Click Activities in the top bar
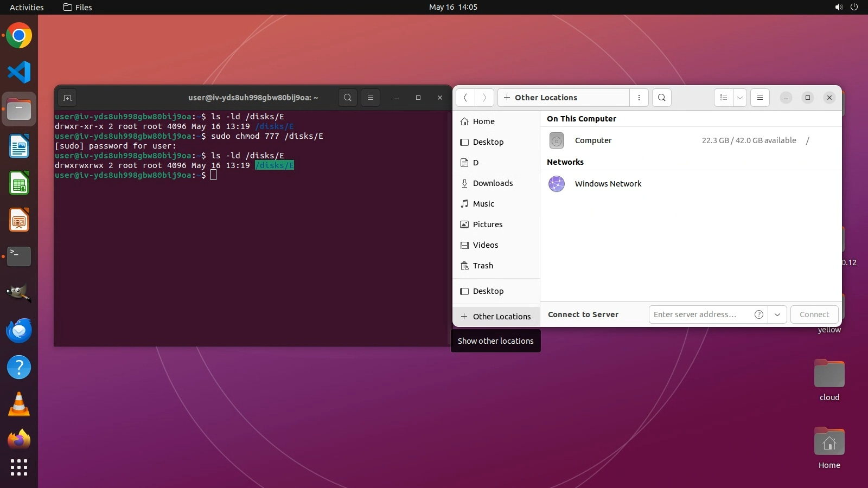 (27, 7)
